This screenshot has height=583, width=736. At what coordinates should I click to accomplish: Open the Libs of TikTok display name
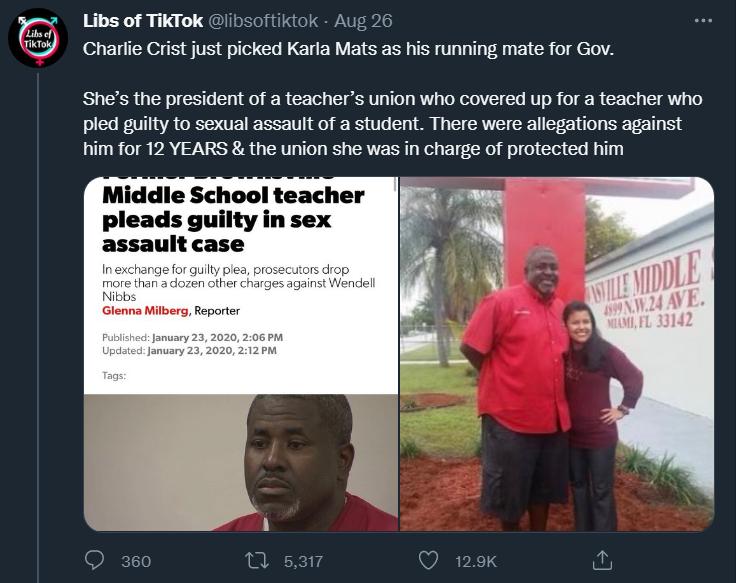pos(143,21)
